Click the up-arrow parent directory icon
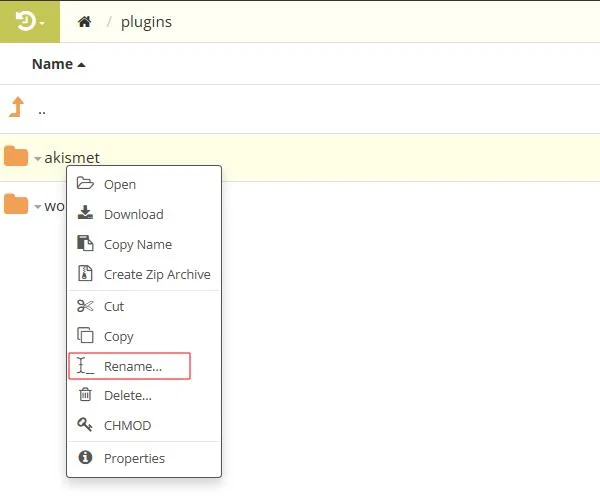The width and height of the screenshot is (600, 496). pos(16,108)
